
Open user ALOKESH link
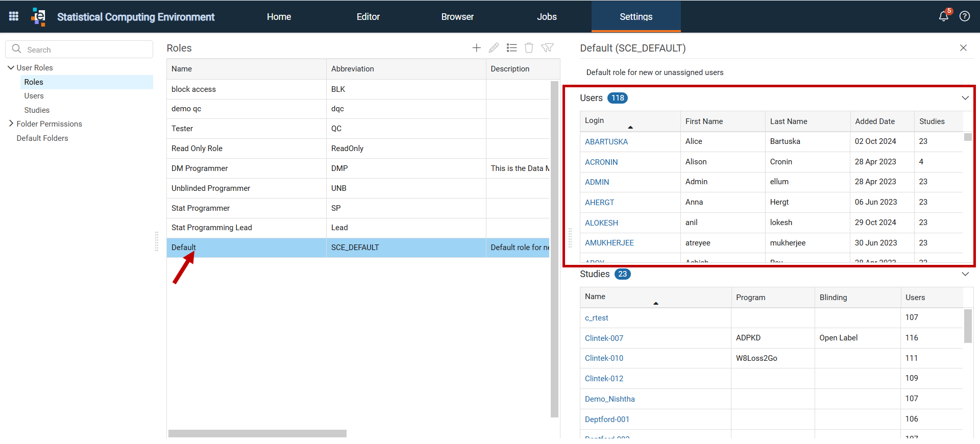[601, 223]
